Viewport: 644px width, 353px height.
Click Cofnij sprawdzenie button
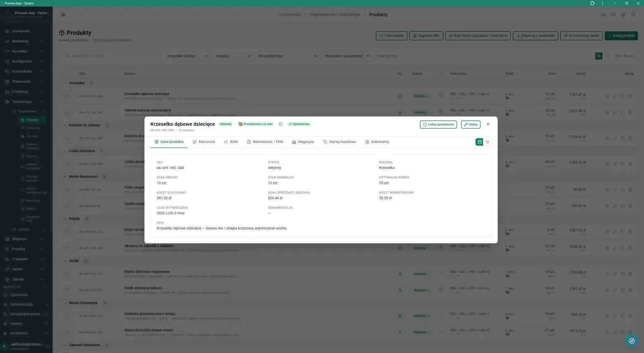[438, 124]
